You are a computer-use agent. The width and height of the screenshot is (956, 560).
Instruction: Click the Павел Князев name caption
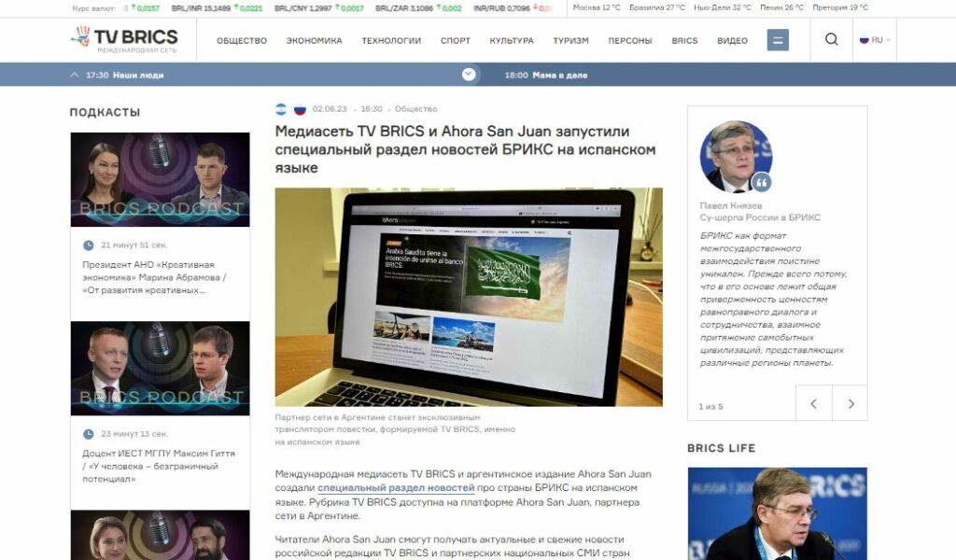coord(730,206)
